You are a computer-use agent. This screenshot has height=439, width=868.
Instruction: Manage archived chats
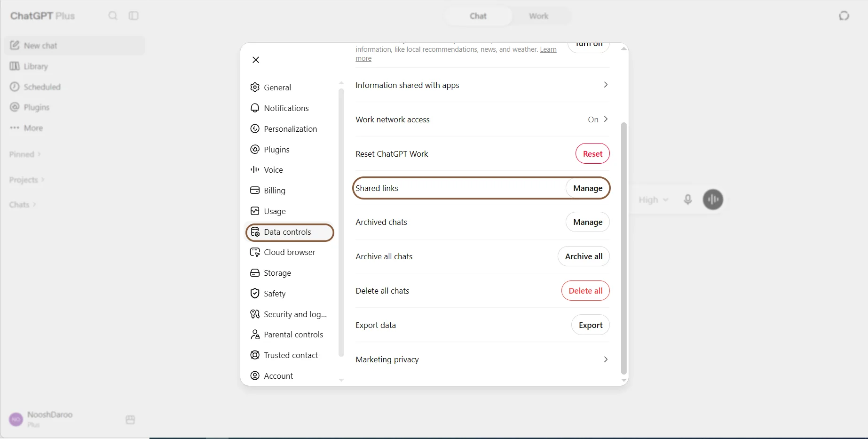click(x=588, y=222)
